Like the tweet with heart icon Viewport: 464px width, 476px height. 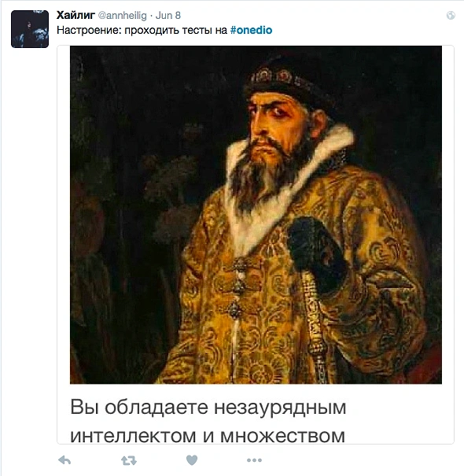point(192,460)
